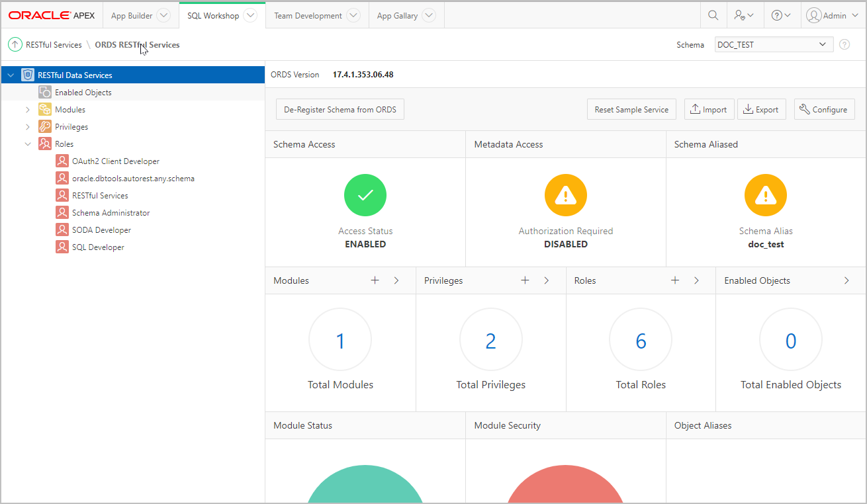
Task: Click De-Register Schema from ORDS button
Action: (340, 110)
